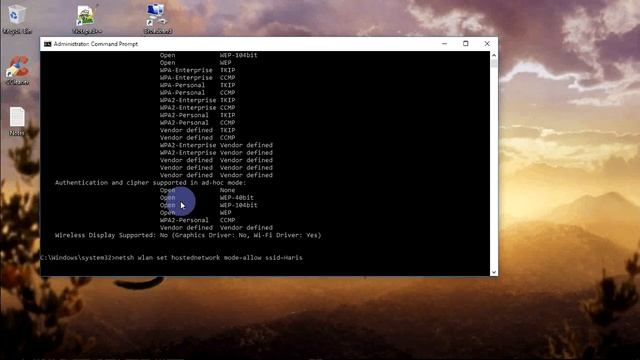The height and width of the screenshot is (360, 640).
Task: Launch the Notepad++ desktop shortcut
Action: click(x=87, y=18)
